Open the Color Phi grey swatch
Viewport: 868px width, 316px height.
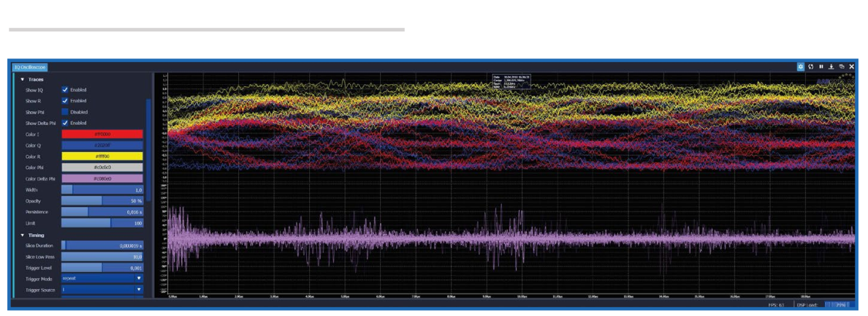pos(102,168)
